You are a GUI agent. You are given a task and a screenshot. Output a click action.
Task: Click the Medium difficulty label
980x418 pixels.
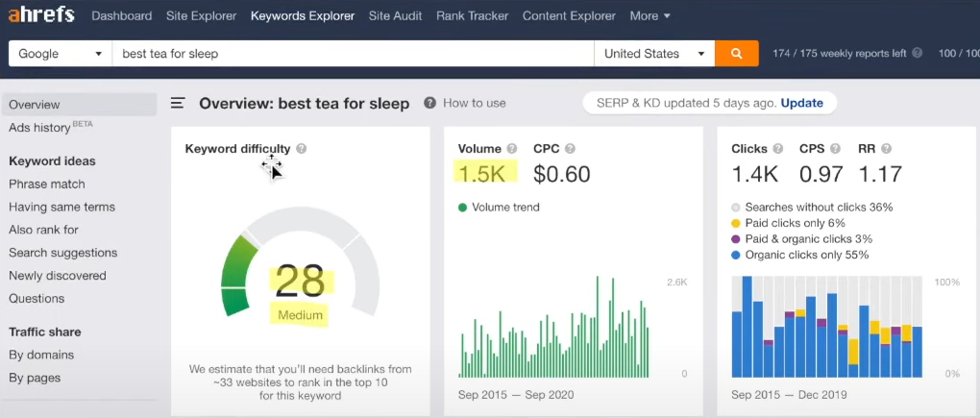coord(300,315)
